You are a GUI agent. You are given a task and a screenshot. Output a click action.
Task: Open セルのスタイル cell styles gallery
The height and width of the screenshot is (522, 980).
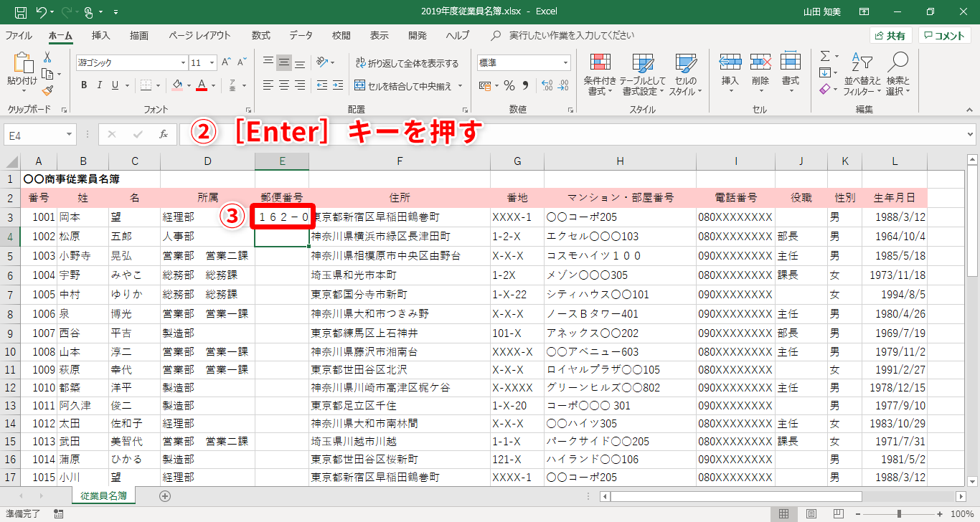(685, 75)
